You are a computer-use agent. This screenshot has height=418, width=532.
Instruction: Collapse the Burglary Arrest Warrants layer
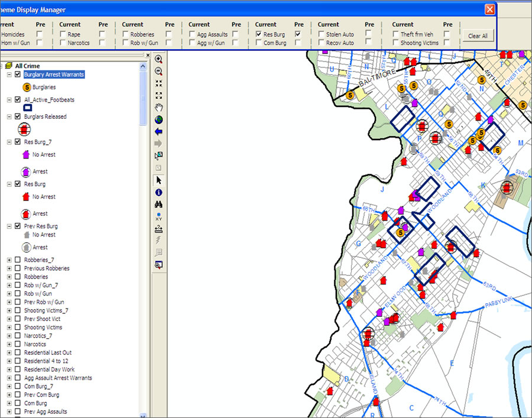[9, 75]
